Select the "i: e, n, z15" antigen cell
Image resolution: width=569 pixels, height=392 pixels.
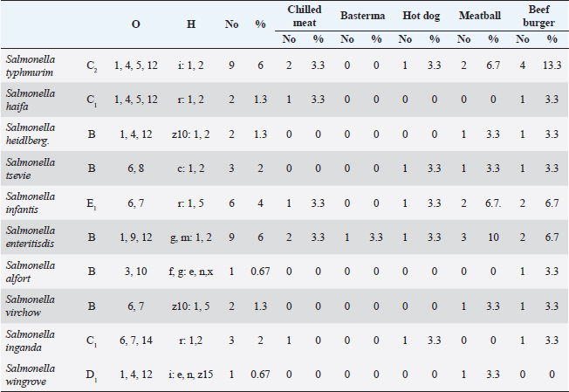click(x=190, y=374)
